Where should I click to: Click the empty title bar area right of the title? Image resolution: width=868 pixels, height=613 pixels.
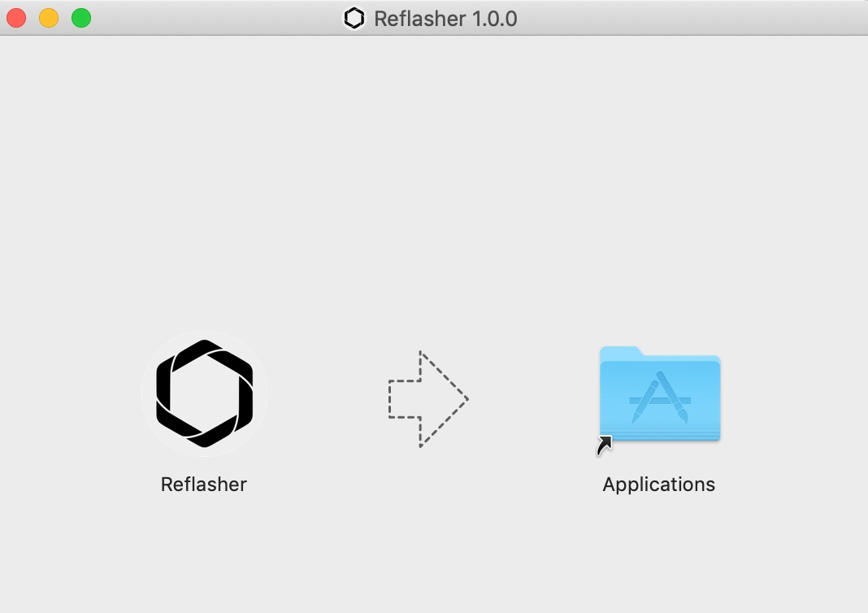click(692, 18)
